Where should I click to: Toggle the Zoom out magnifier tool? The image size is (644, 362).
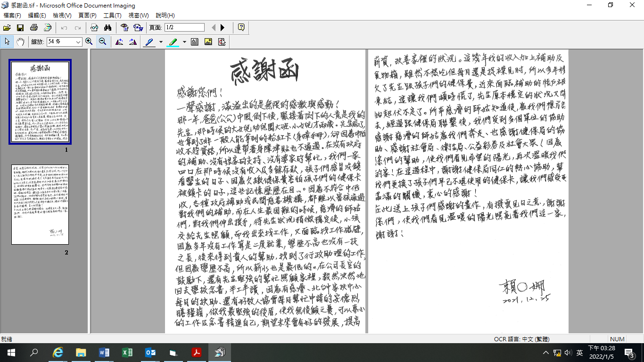point(102,42)
